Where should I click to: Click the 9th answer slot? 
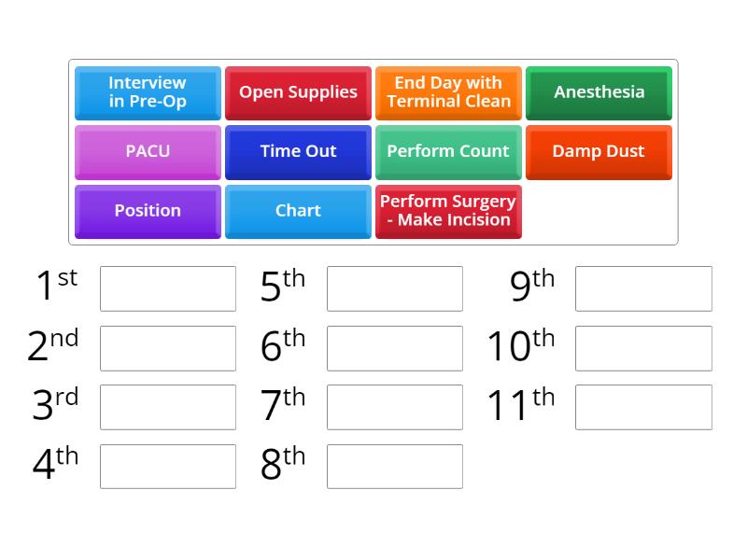tap(643, 288)
